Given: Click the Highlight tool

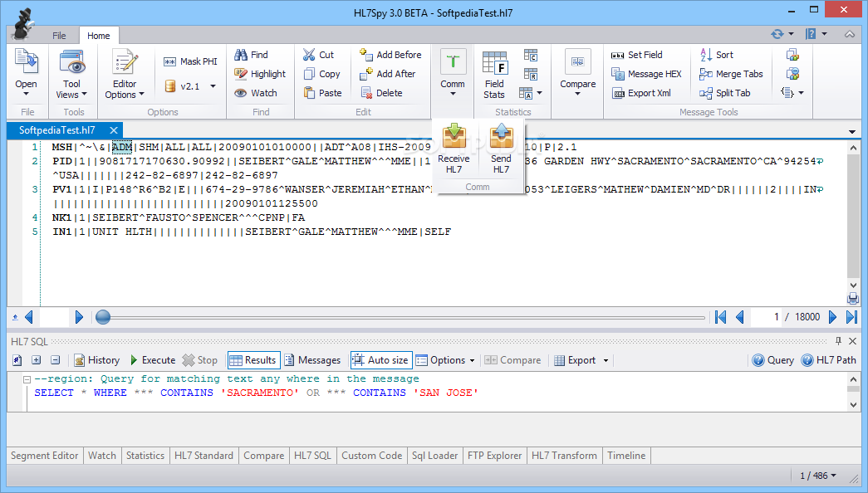Looking at the screenshot, I should (x=260, y=74).
